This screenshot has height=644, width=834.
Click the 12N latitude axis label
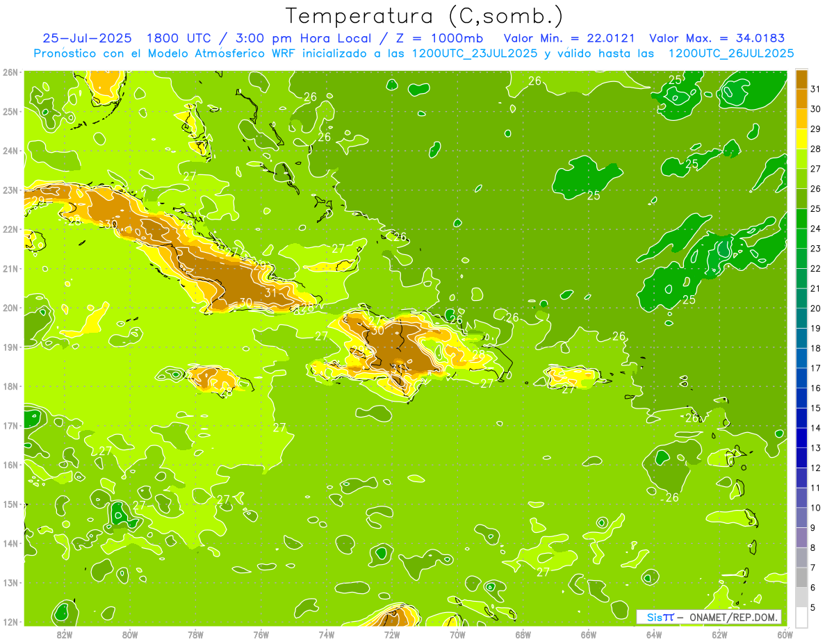pos(11,622)
